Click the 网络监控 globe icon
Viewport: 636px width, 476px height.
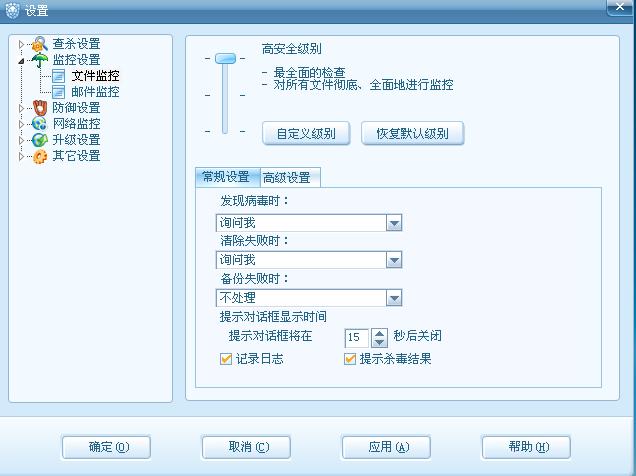tap(40, 124)
